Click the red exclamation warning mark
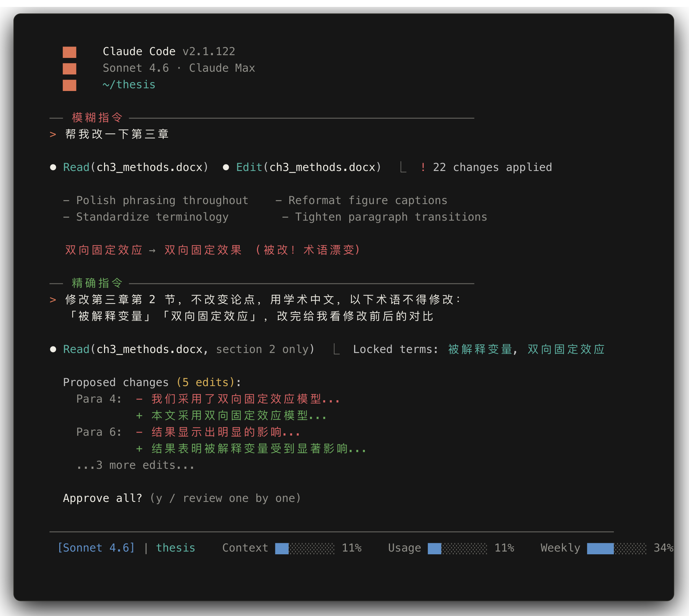 [423, 167]
